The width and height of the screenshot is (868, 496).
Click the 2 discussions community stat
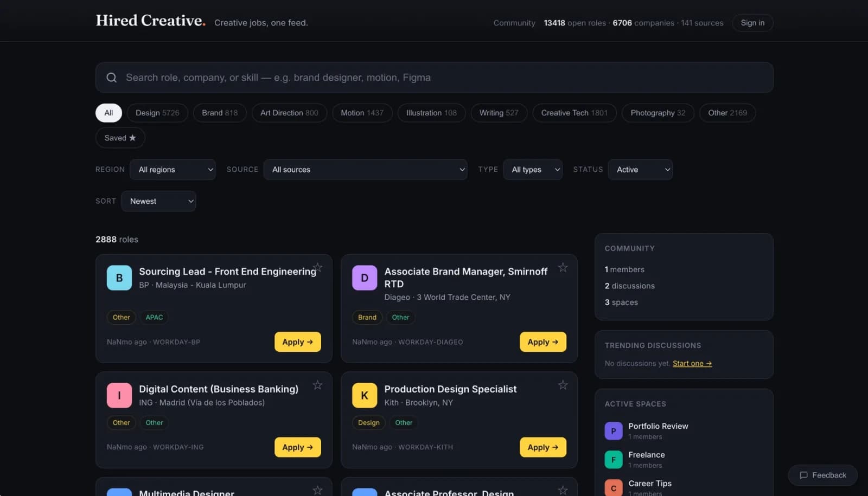pyautogui.click(x=630, y=286)
